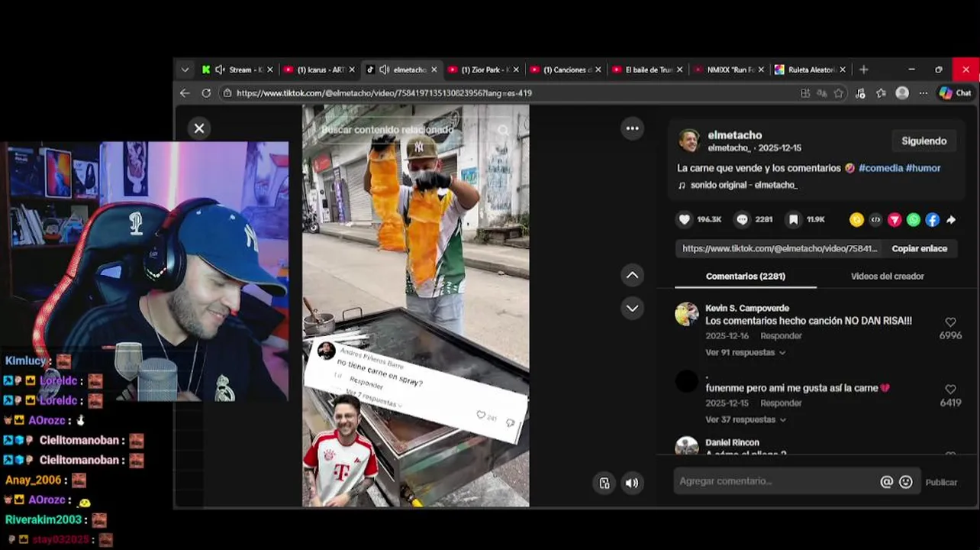Bookmark the video showing 11.9K saves
980x550 pixels.
click(793, 219)
